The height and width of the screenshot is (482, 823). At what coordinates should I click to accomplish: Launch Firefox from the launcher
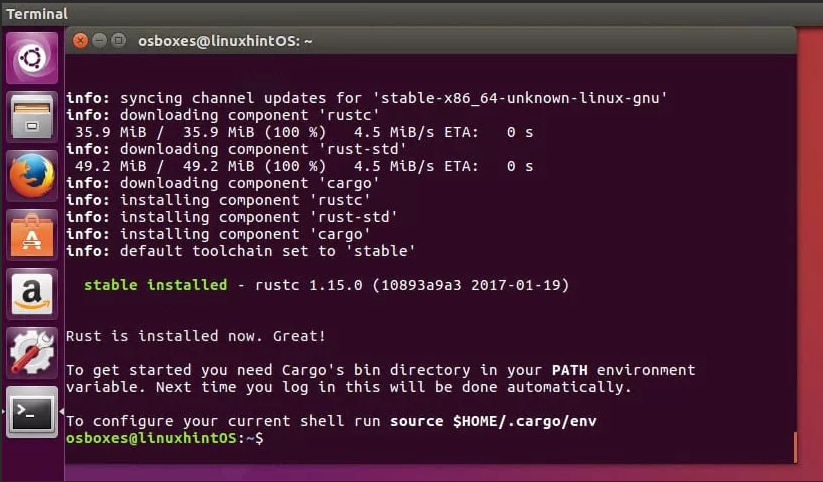[32, 175]
